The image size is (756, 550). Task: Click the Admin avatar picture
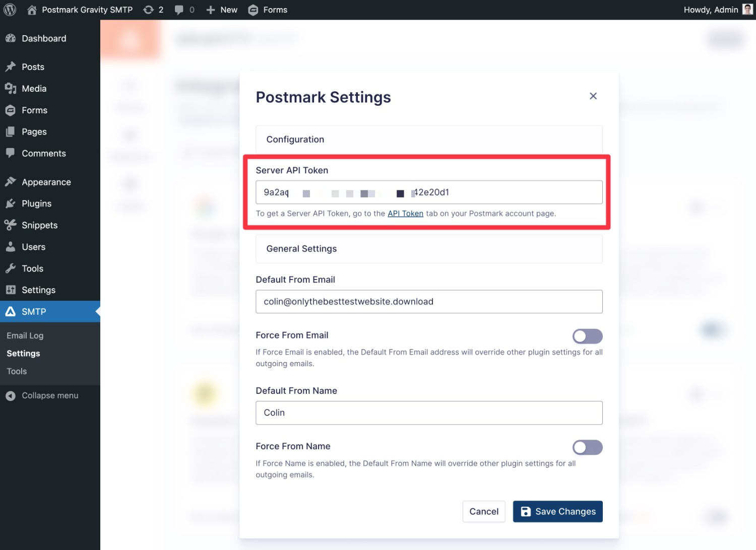(x=748, y=10)
